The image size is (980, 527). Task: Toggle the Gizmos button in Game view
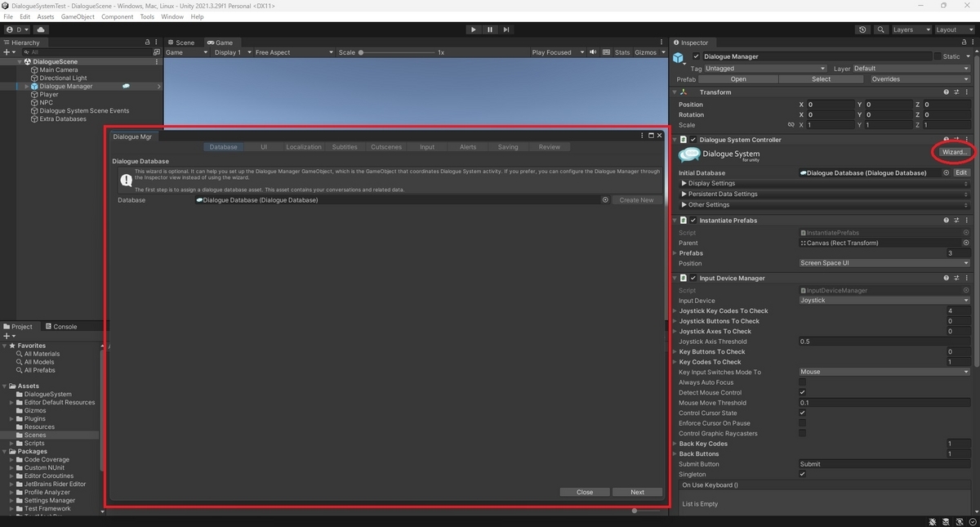click(x=645, y=52)
